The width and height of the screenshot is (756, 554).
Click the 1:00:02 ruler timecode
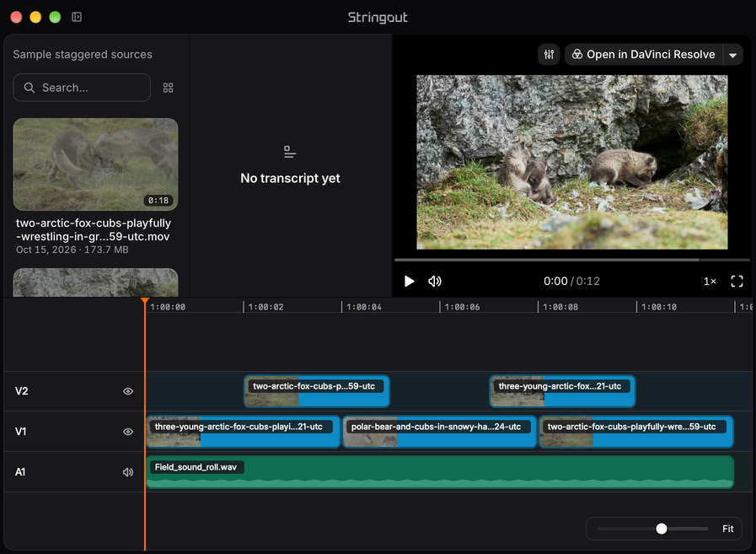point(265,307)
